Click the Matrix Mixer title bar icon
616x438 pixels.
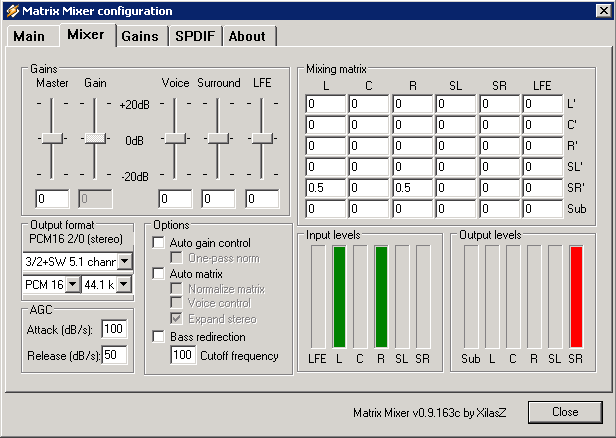13,11
